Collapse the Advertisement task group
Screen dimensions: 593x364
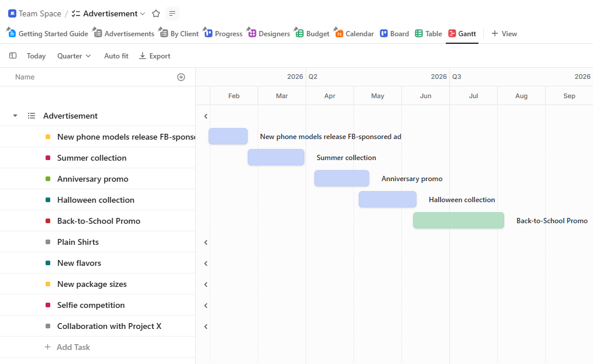point(14,115)
